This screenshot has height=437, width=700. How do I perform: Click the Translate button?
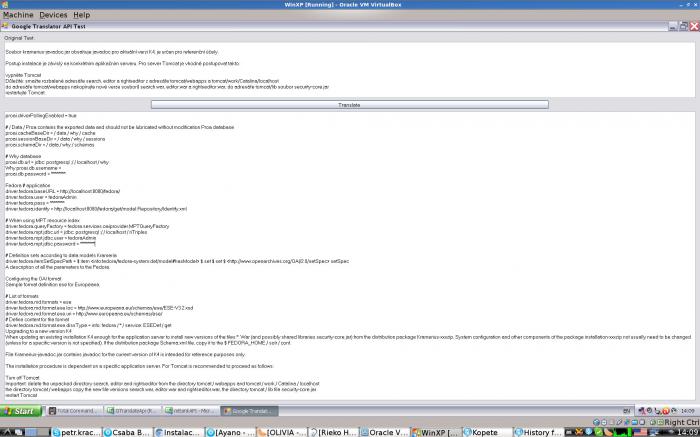(x=350, y=104)
